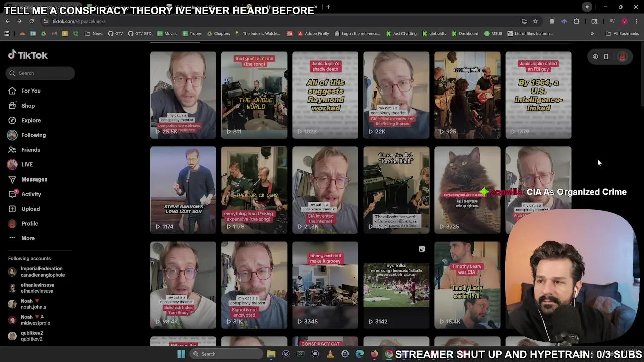
Task: Reload the TikTok page
Action: tap(31, 21)
